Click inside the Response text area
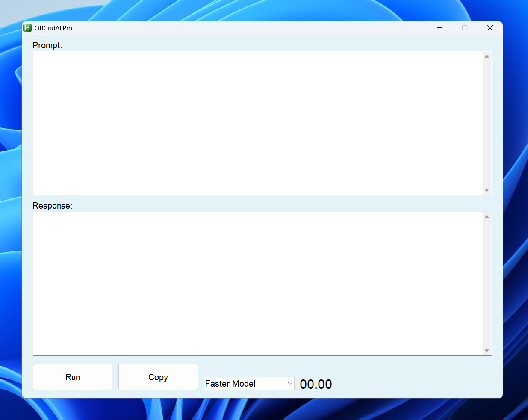 tap(258, 283)
